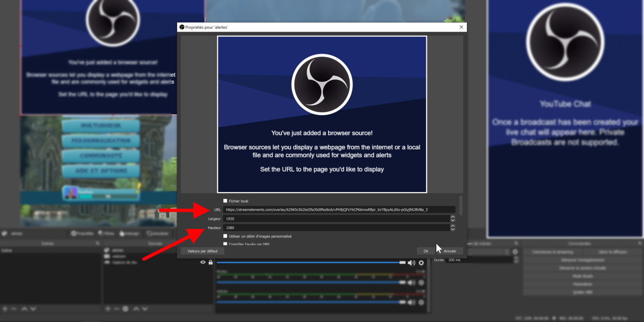The image size is (644, 322).
Task: Open Filtres from the source toolbar
Action: [x=106, y=233]
